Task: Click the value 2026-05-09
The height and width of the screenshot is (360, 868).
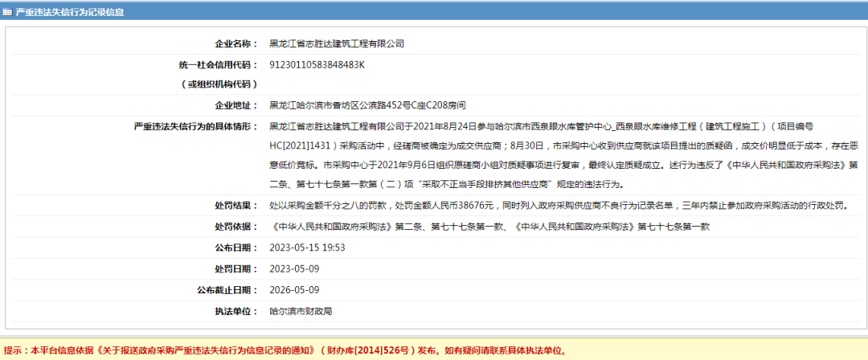Action: [294, 289]
